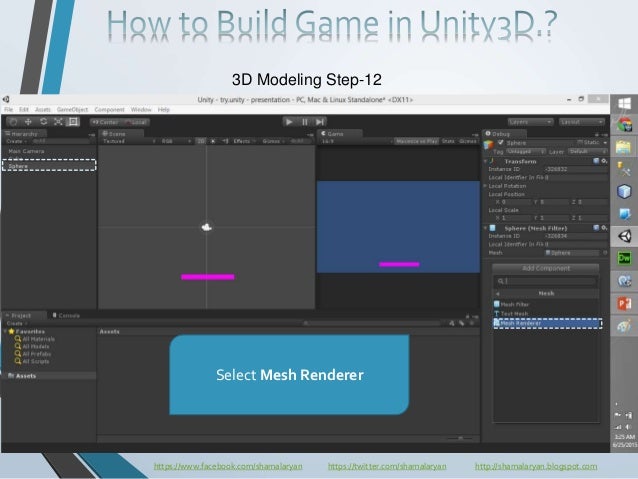The image size is (638, 479).
Task: Click the Pause button
Action: [x=304, y=122]
